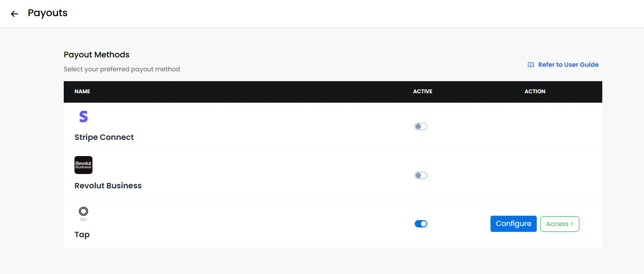The height and width of the screenshot is (274, 644).
Task: Select the Tap row label
Action: (82, 235)
